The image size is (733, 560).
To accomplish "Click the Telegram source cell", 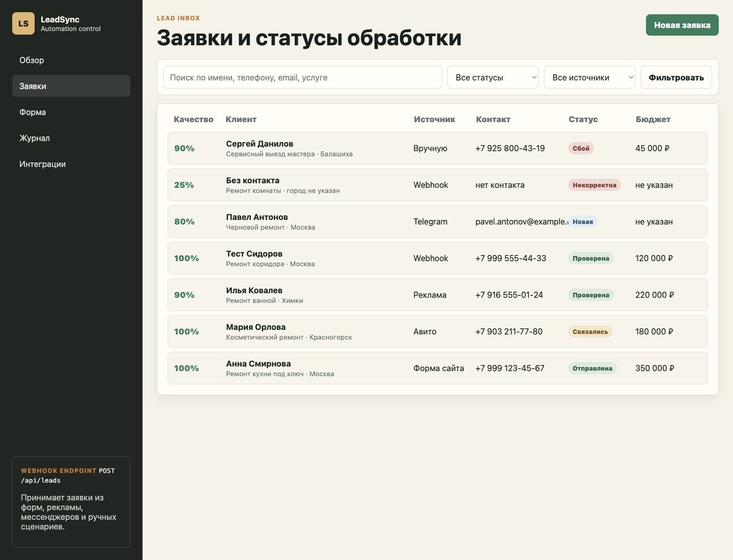I will pos(430,221).
